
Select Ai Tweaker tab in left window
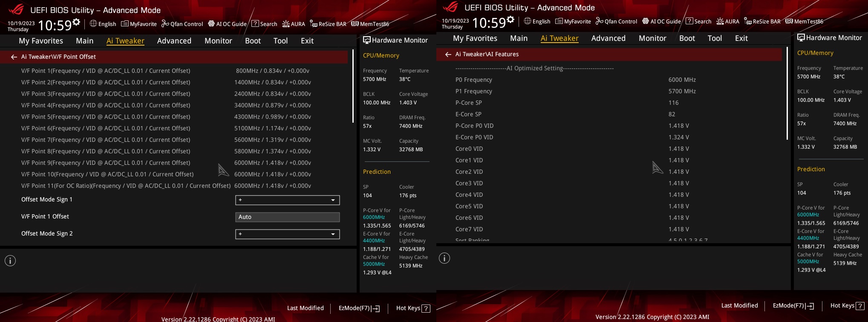[125, 40]
